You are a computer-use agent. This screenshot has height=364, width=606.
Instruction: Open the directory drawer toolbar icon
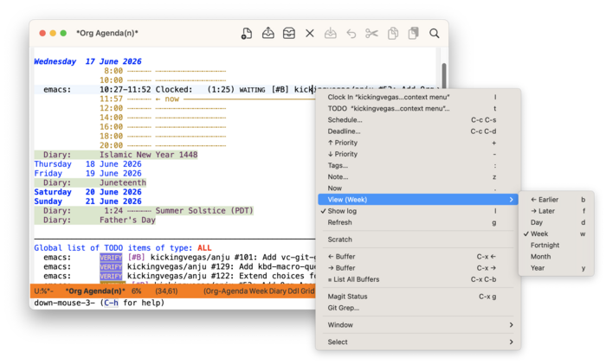click(x=288, y=33)
